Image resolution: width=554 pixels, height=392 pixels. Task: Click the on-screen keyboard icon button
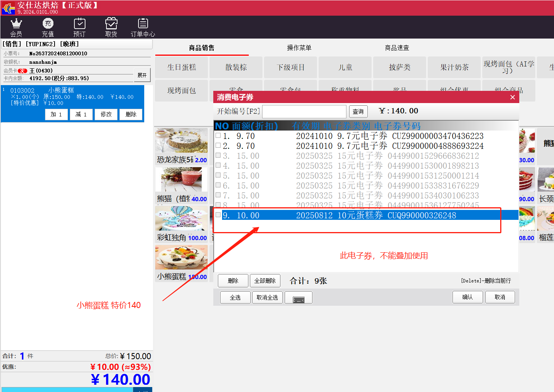[299, 298]
